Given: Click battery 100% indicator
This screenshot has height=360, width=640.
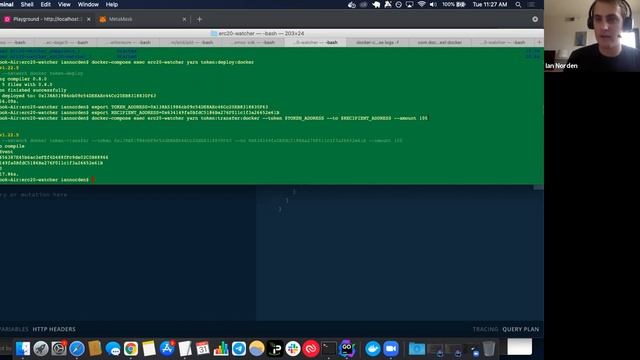Looking at the screenshot, I should coord(453,4).
